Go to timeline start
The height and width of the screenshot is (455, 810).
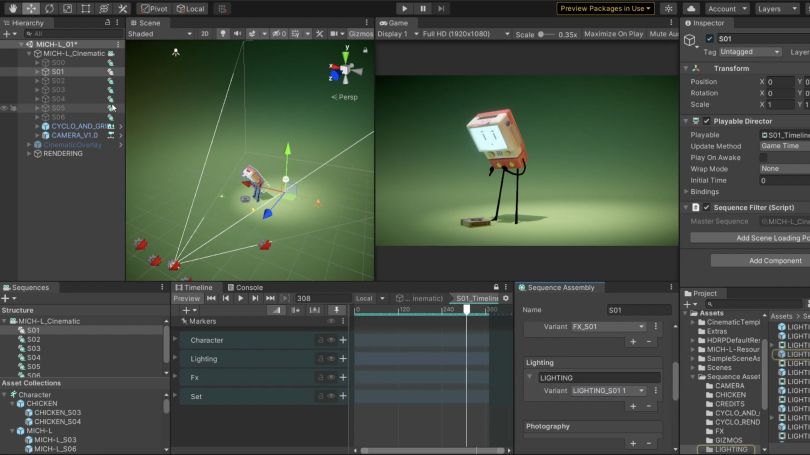click(x=211, y=298)
